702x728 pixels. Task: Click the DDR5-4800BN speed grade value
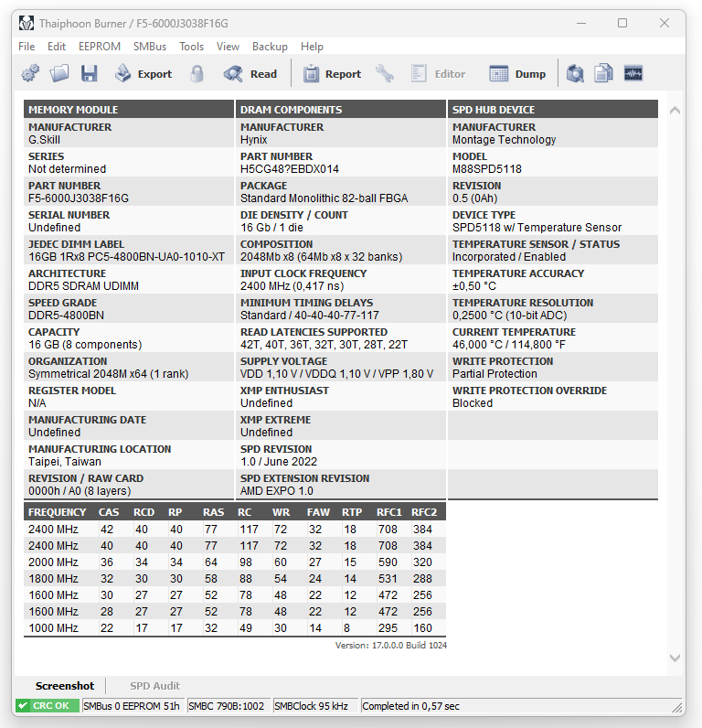click(x=66, y=316)
